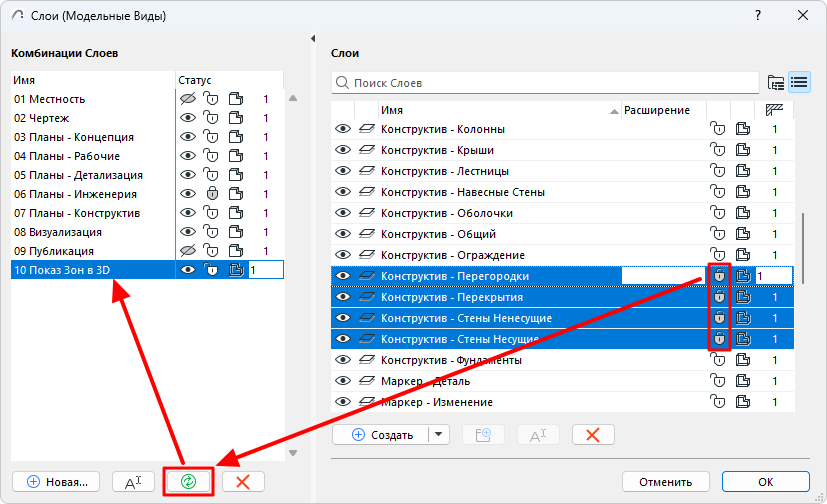Click combinations list scroll up arrow
Viewport: 827px width, 504px height.
tap(293, 98)
